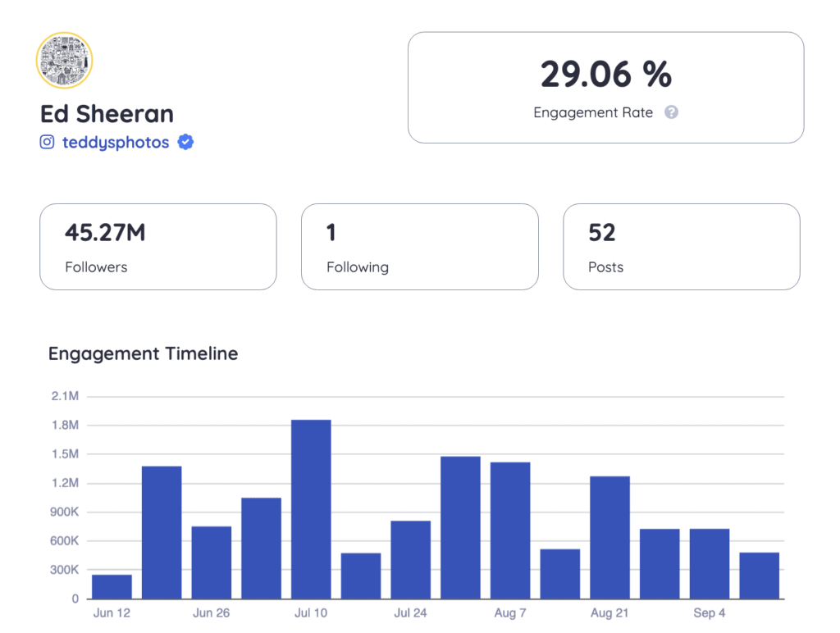840x633 pixels.
Task: Click the Engagement Timeline chart title
Action: click(143, 353)
